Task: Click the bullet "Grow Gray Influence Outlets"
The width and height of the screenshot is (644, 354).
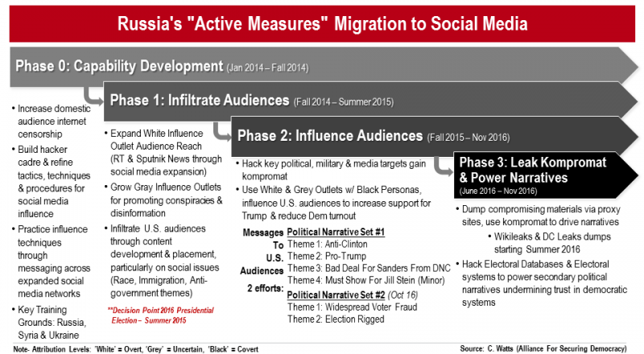Action: pyautogui.click(x=163, y=200)
